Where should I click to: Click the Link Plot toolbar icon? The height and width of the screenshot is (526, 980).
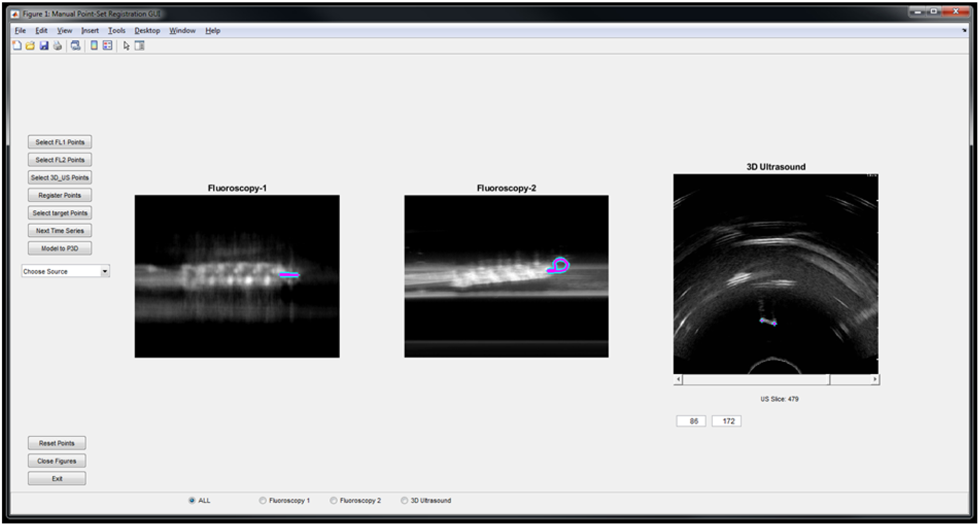point(75,46)
